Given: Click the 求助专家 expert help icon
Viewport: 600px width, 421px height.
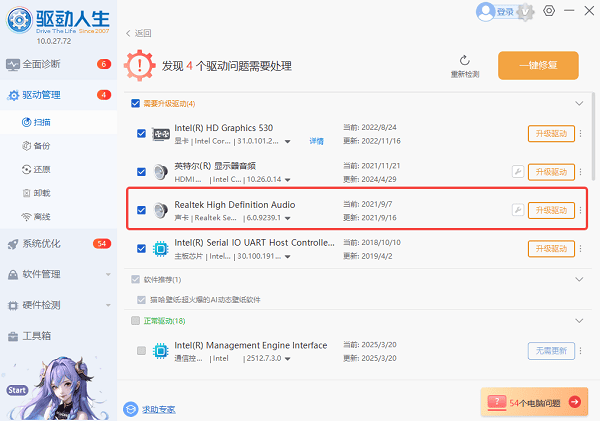Looking at the screenshot, I should (130, 408).
